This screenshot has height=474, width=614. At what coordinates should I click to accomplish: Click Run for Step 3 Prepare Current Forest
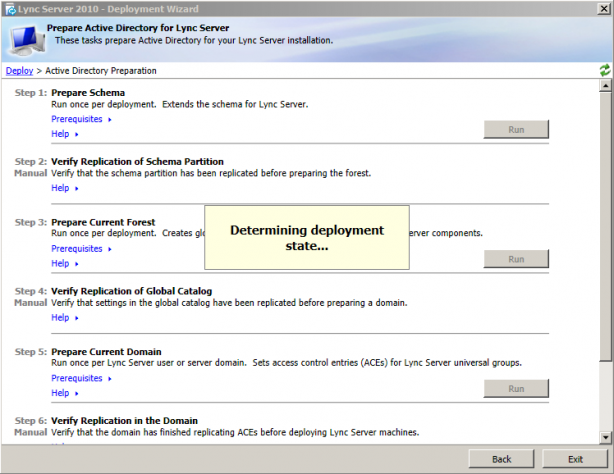click(516, 259)
